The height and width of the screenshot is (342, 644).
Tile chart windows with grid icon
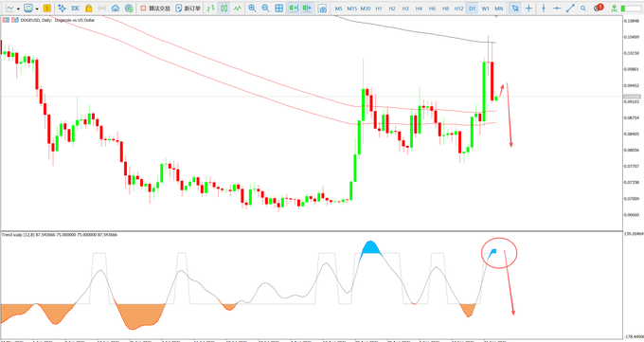tap(278, 9)
